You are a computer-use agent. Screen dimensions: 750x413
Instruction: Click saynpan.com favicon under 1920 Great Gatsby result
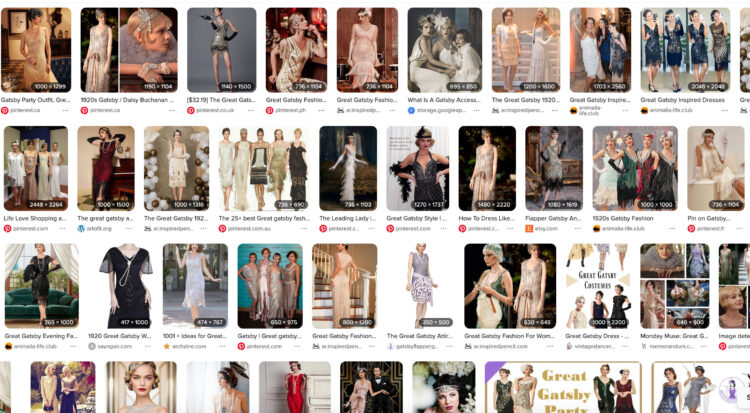[92, 346]
